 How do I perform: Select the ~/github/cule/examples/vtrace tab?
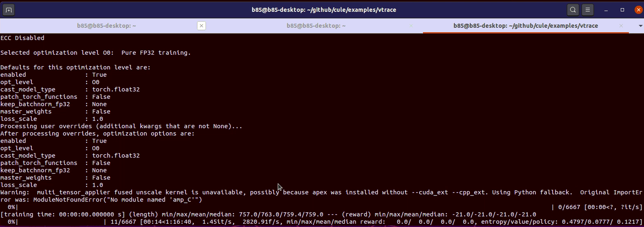coord(526,26)
